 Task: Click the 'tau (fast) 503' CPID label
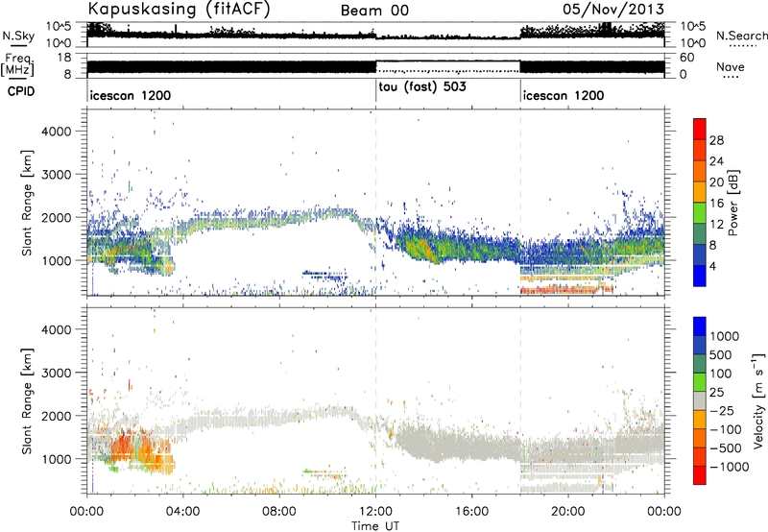pos(422,87)
